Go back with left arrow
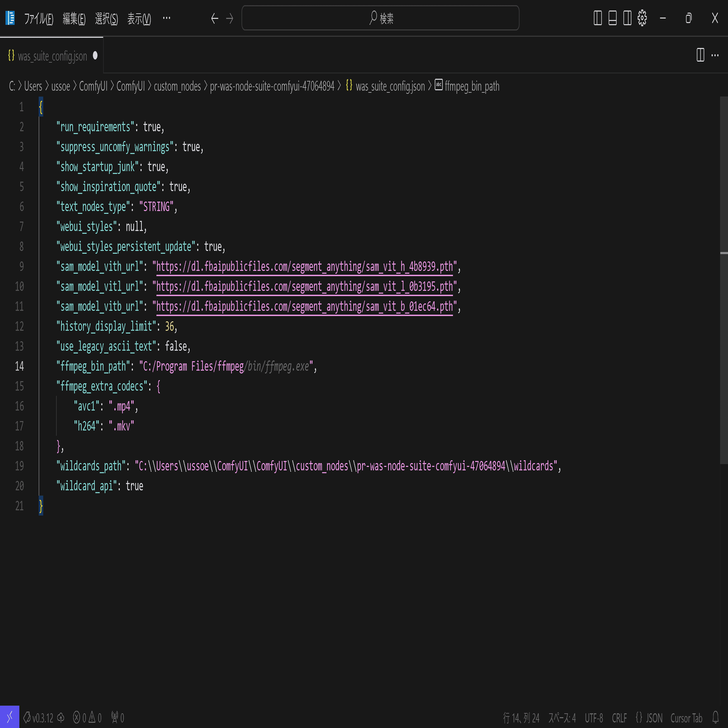728x728 pixels. (214, 18)
